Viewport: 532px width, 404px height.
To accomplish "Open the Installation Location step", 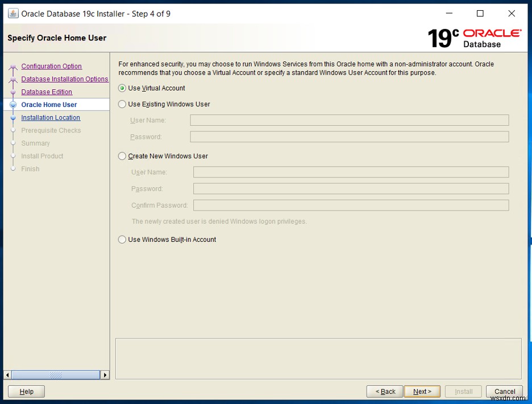I will [x=51, y=118].
